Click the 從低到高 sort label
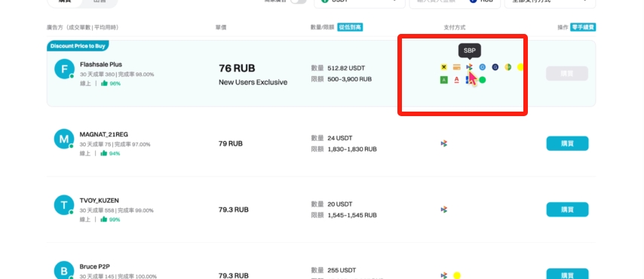This screenshot has width=644, height=279. pos(351,27)
